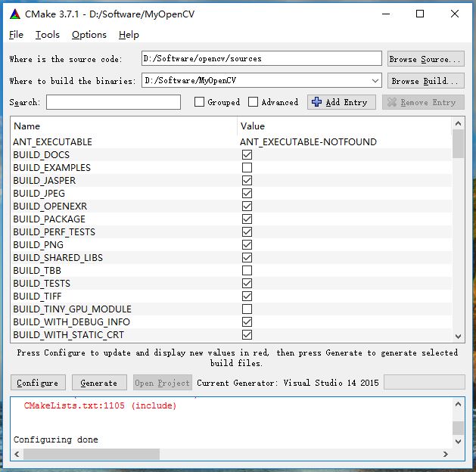Click the ANT_EXECUTABLE-NOTFOUND value
Screen dimensions: 476x472
point(308,142)
